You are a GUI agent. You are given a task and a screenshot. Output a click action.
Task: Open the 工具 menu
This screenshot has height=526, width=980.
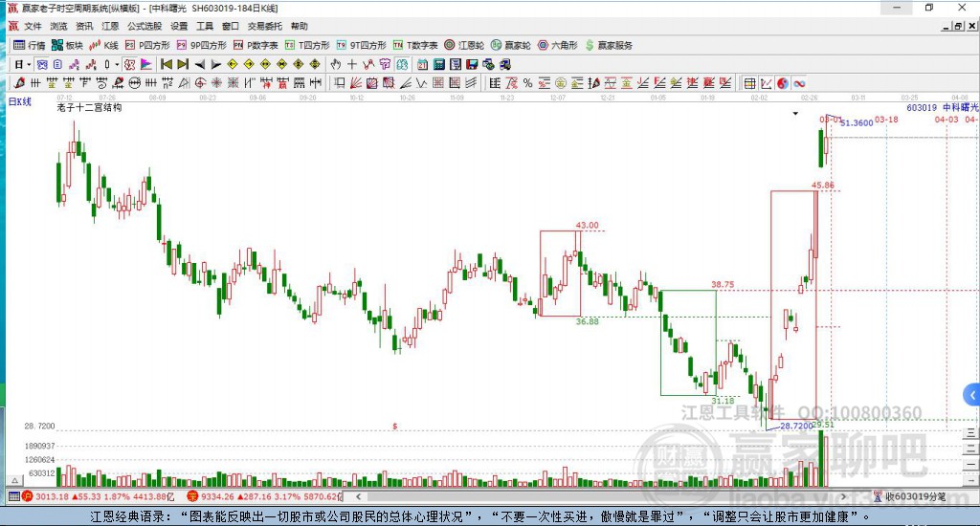[205, 26]
